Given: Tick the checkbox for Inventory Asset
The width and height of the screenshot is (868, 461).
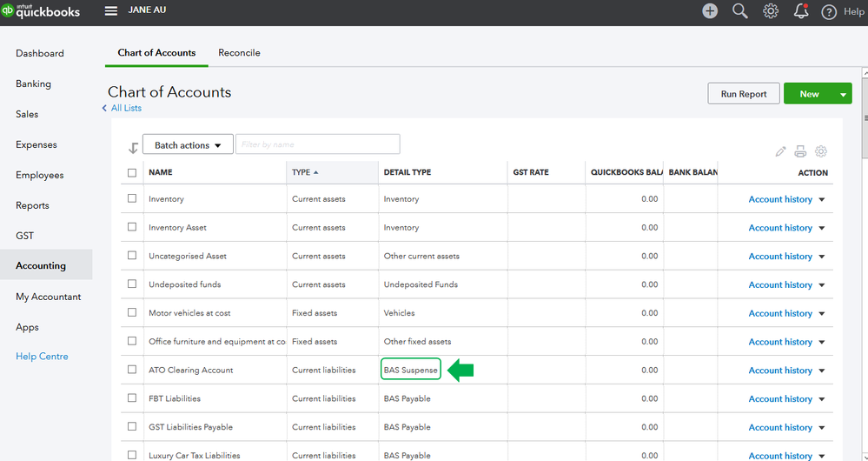Looking at the screenshot, I should pos(132,227).
